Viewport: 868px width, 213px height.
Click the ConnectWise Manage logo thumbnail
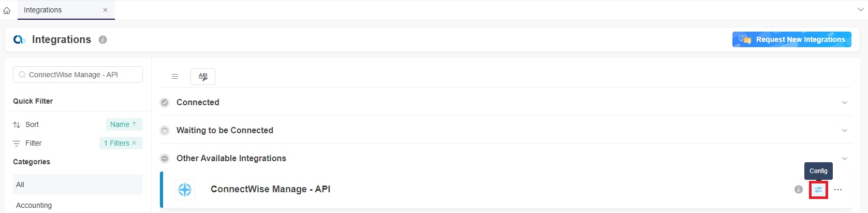[x=185, y=190]
